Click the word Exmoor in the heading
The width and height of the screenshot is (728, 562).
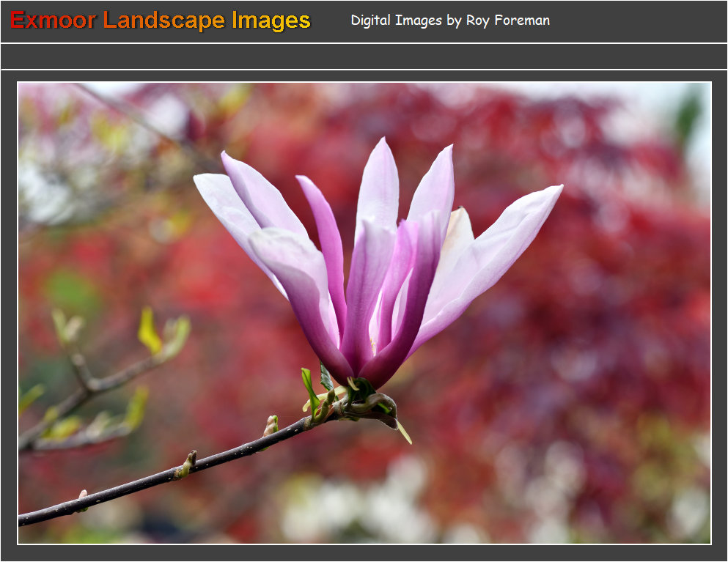pos(53,21)
